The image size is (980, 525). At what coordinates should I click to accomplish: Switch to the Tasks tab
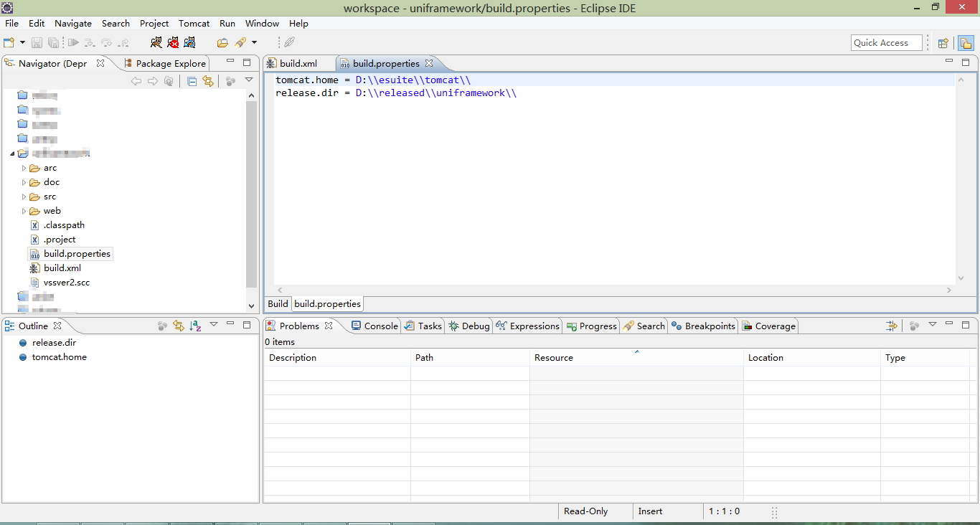pos(423,326)
